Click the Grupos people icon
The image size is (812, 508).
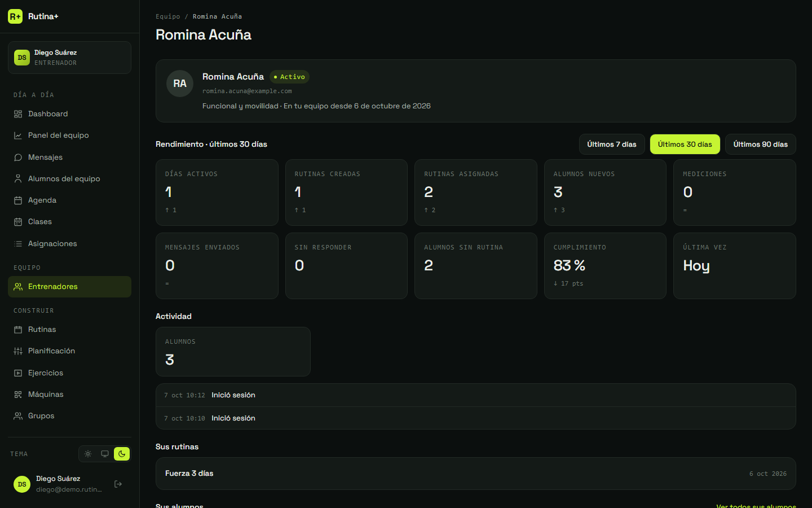18,416
